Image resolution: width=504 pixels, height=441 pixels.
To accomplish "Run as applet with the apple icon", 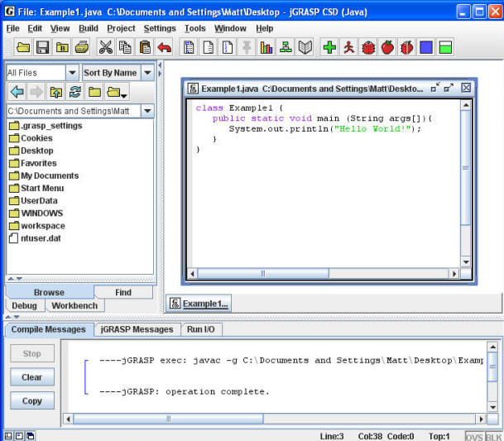I will point(387,47).
